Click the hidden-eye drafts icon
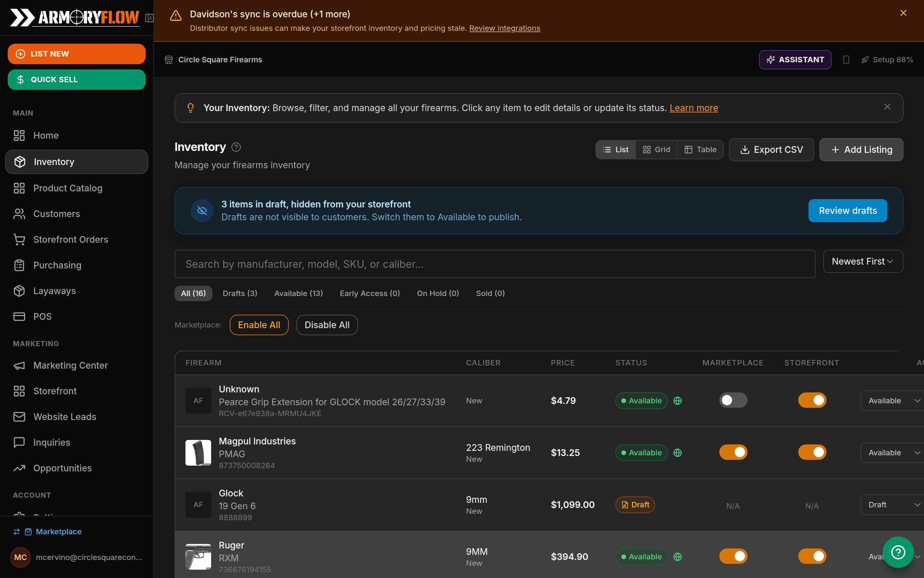This screenshot has height=578, width=924. (x=202, y=211)
